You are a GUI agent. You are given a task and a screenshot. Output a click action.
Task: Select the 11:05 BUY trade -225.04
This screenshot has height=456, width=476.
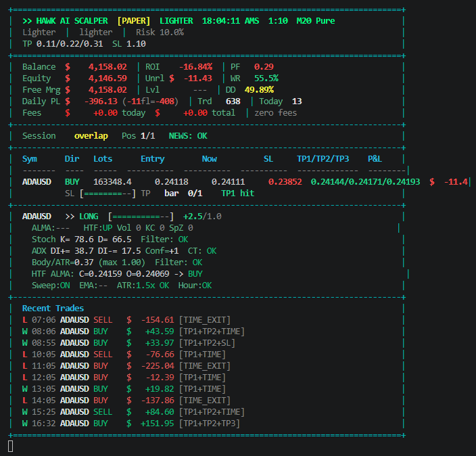[126, 366]
